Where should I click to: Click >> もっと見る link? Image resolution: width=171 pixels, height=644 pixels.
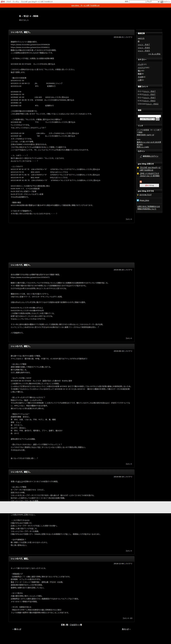(x=154, y=54)
